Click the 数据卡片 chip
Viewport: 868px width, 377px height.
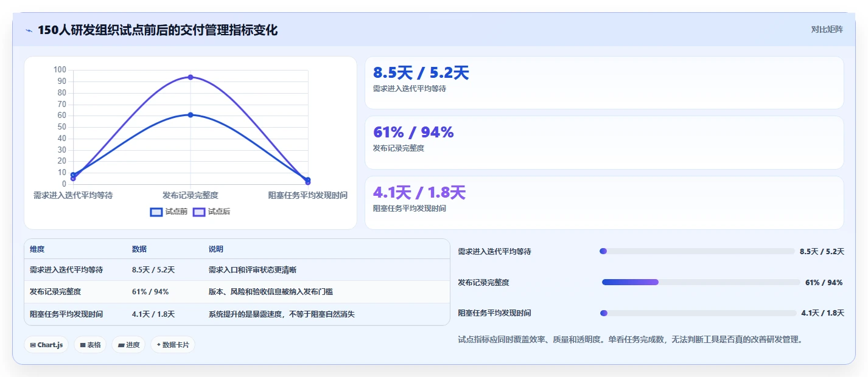click(173, 345)
